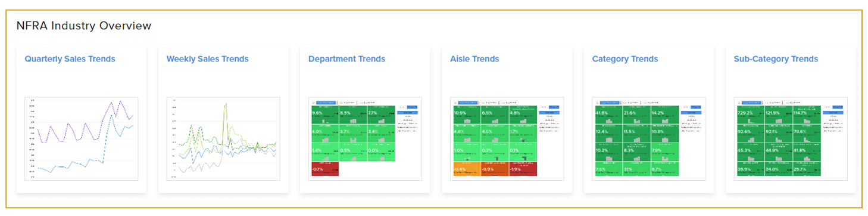Open the Quarterly Sales Trends link
Viewport: 868px width, 216px height.
click(70, 59)
